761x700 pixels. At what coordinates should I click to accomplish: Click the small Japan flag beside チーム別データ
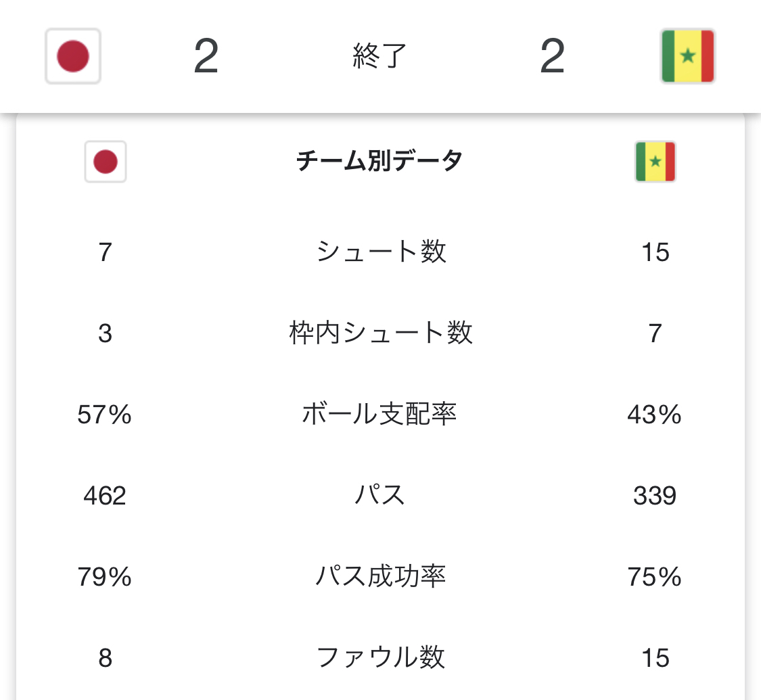[106, 162]
